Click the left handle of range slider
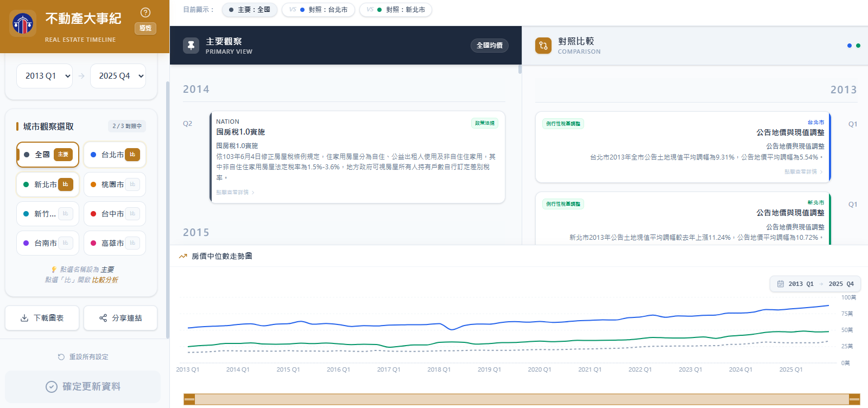Screen dimensions: 868x408 point(189,399)
